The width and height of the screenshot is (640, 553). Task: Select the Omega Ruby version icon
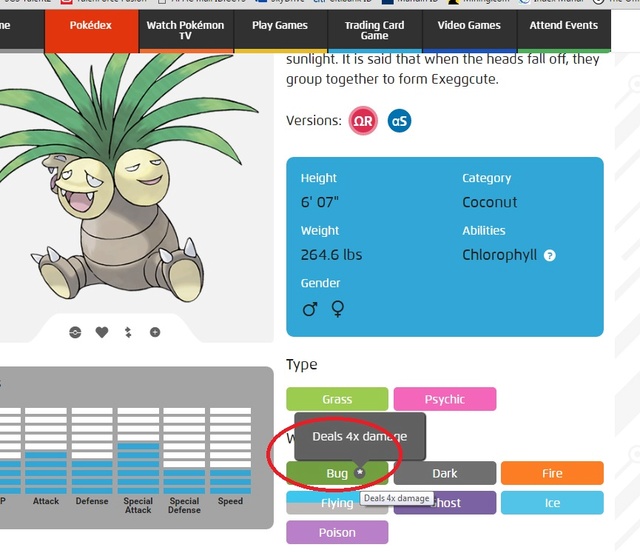click(x=363, y=121)
